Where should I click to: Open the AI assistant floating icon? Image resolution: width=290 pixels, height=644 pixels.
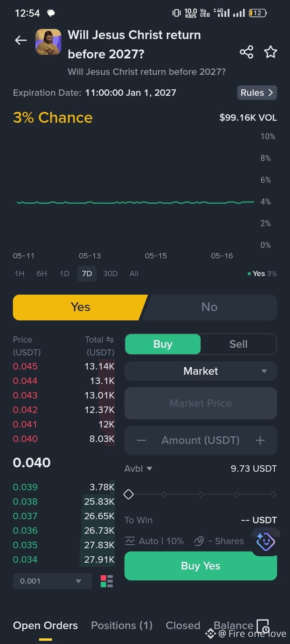tap(265, 541)
